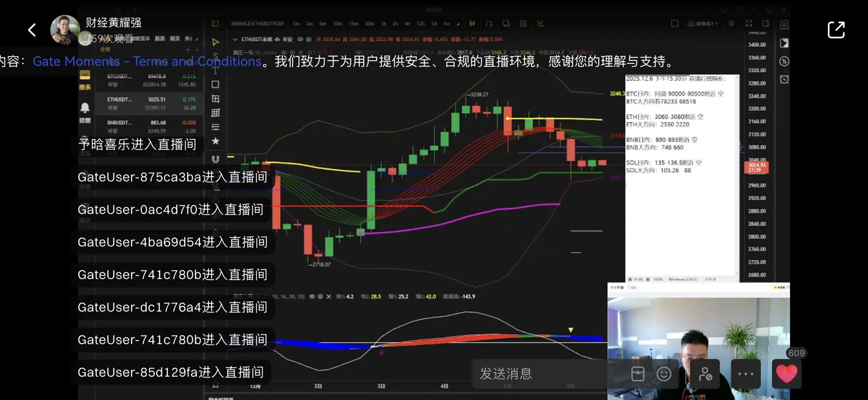
Task: Click the GateUser-0ac4d7f0 join message
Action: click(171, 209)
